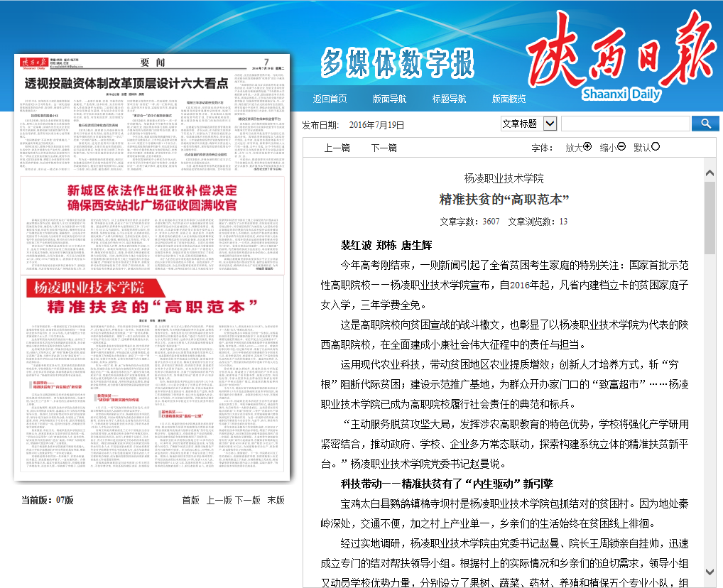Go to previous page 上一版
The image size is (723, 588).
tap(219, 500)
